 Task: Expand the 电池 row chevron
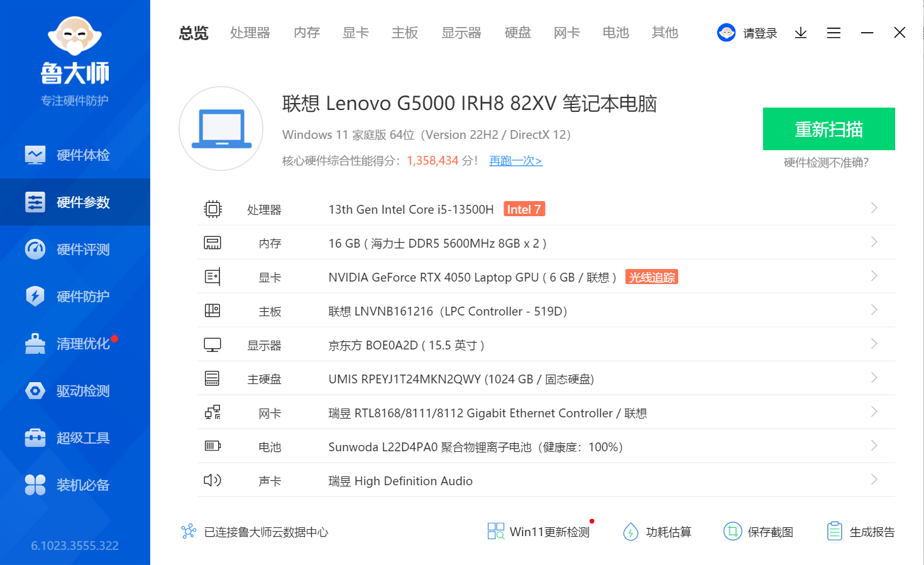pyautogui.click(x=874, y=446)
